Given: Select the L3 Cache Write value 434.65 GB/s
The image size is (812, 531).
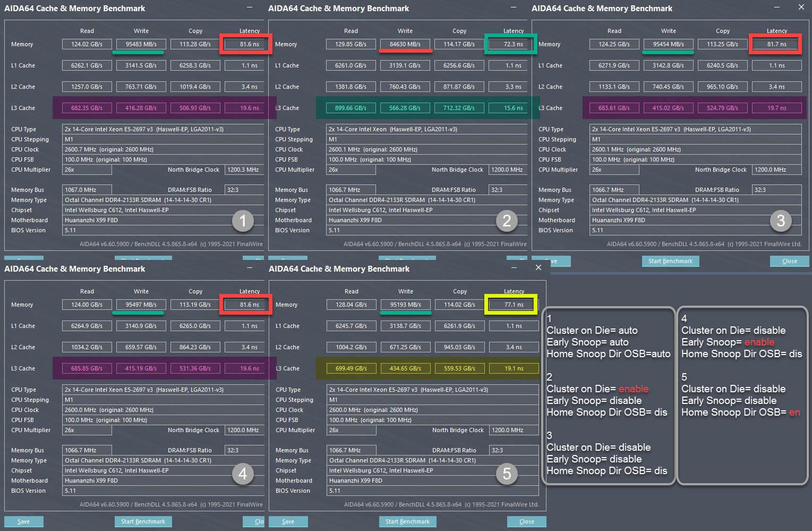Looking at the screenshot, I should coord(405,368).
